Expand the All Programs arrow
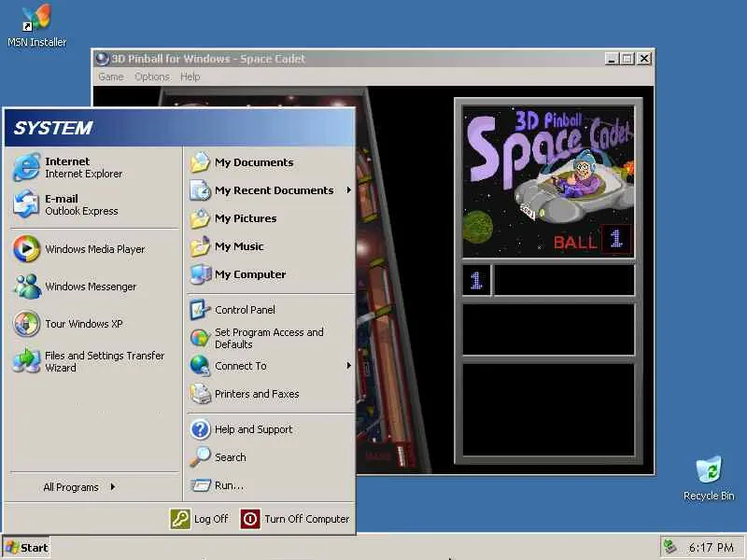Screen dimensions: 747x560 pyautogui.click(x=112, y=486)
